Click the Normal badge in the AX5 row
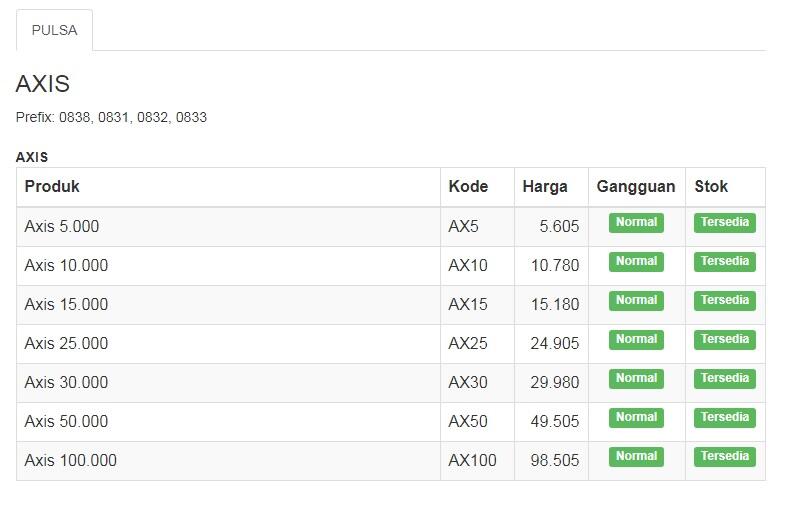This screenshot has width=791, height=508. tap(636, 223)
